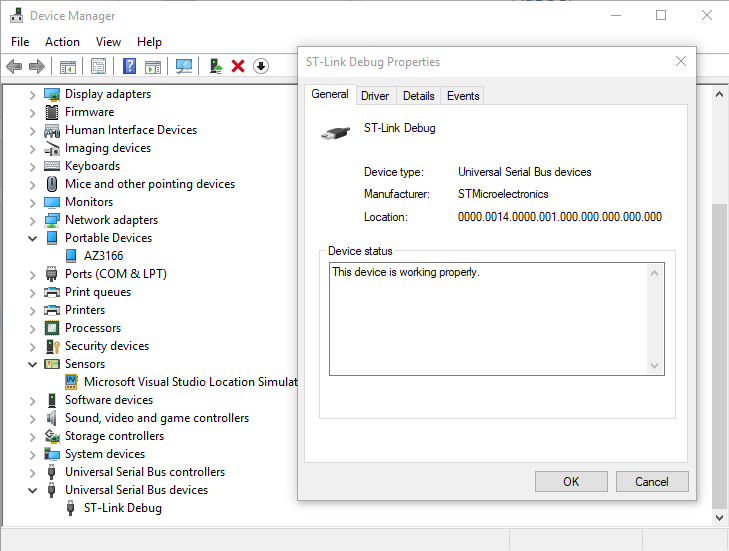
Task: Click the Network adapters icon
Action: pyautogui.click(x=52, y=220)
